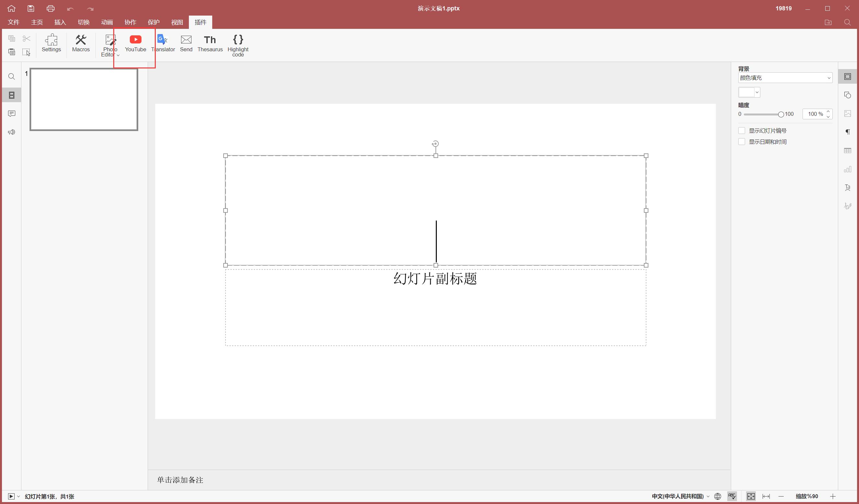Enable 显示日期和时间 checkbox

[x=742, y=142]
